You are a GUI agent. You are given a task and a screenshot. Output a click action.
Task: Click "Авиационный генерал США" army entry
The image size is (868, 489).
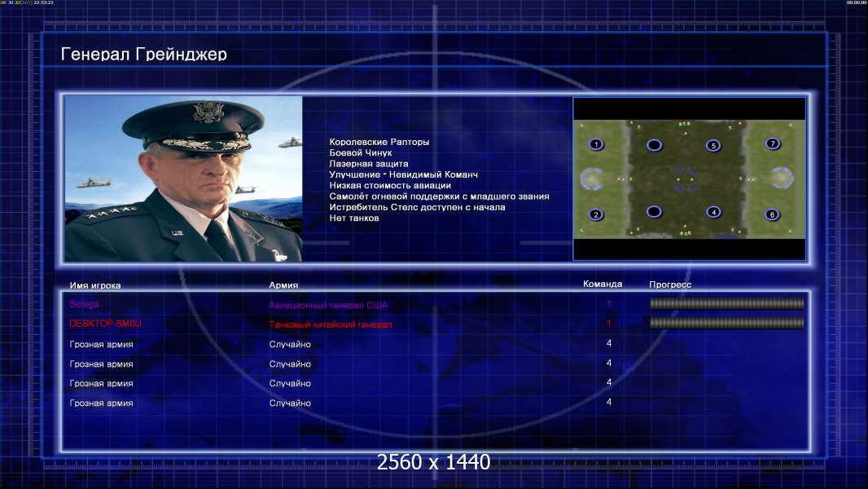coord(328,305)
